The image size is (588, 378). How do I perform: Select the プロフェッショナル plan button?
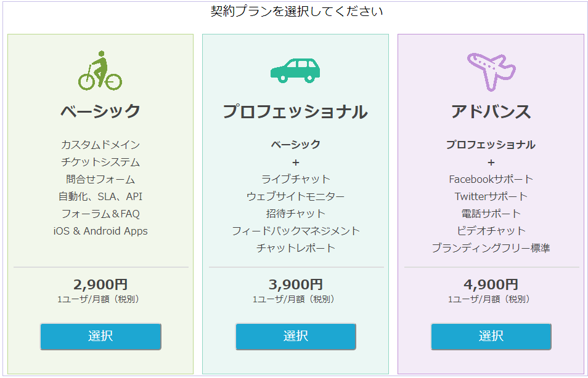coord(295,336)
